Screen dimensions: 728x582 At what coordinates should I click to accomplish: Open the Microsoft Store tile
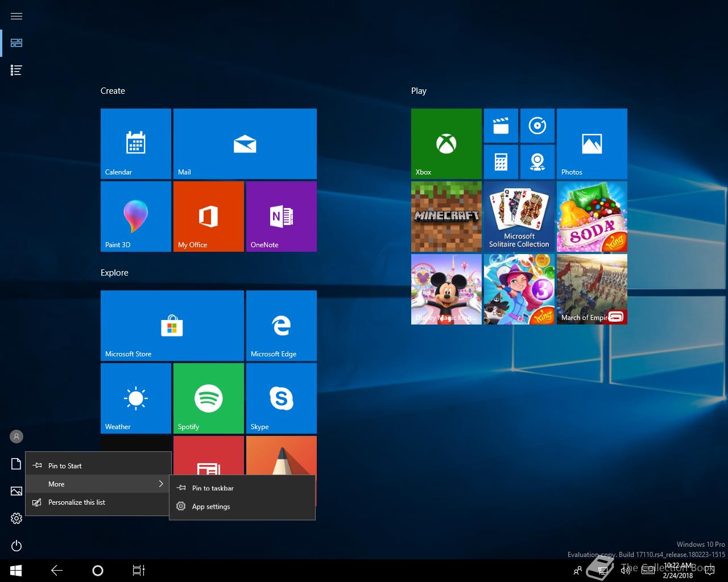172,326
